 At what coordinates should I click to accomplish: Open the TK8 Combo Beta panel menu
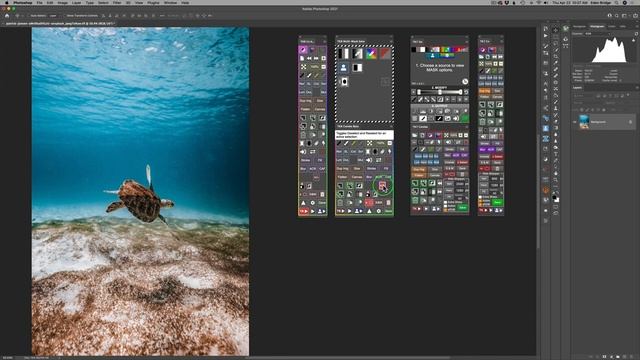coord(390,127)
